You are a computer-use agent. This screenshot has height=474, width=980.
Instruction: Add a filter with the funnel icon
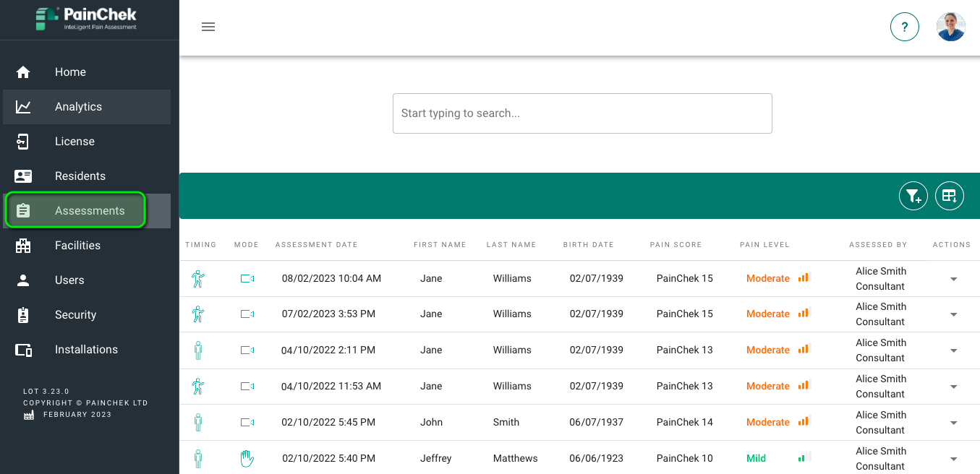coord(913,196)
